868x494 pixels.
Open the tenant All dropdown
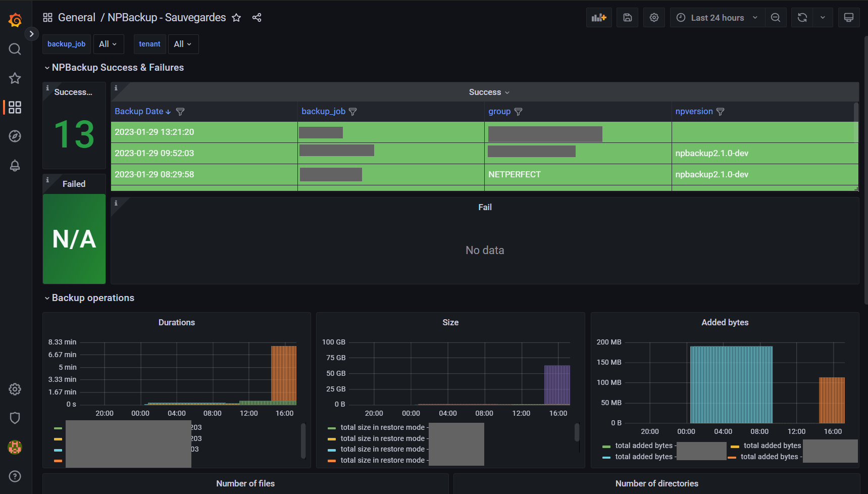click(183, 44)
